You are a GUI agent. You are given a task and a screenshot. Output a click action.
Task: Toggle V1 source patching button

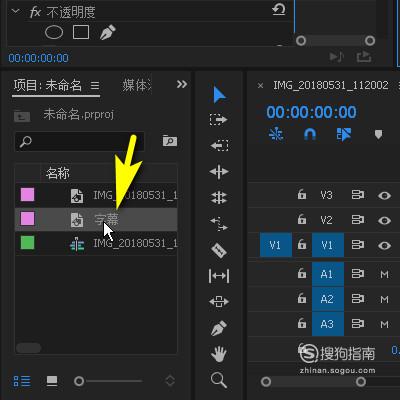point(276,245)
